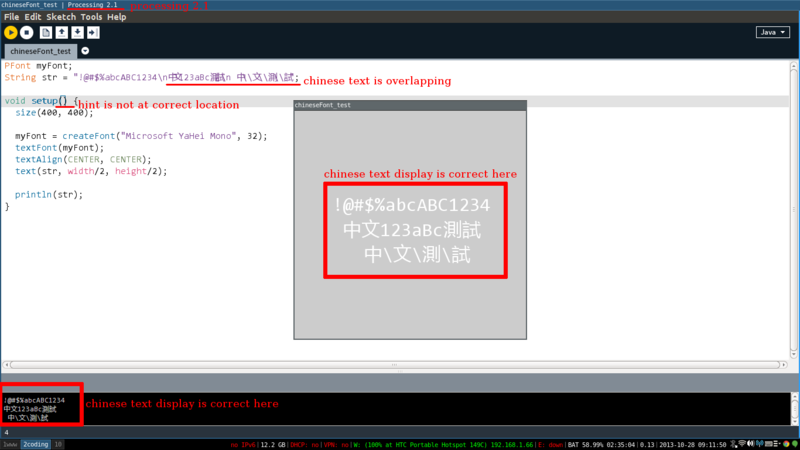
Task: Click the editor vertical scrollbar
Action: tap(794, 208)
